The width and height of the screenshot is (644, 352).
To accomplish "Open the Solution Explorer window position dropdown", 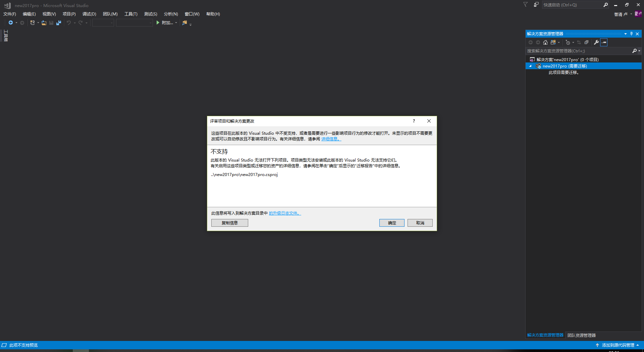I will (x=626, y=34).
